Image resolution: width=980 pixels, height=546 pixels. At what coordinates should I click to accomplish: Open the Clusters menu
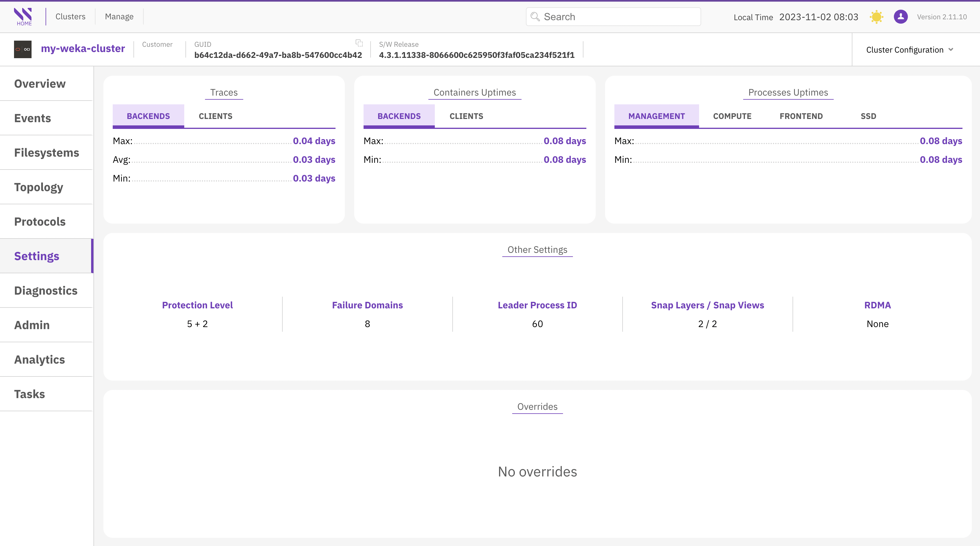pos(70,17)
